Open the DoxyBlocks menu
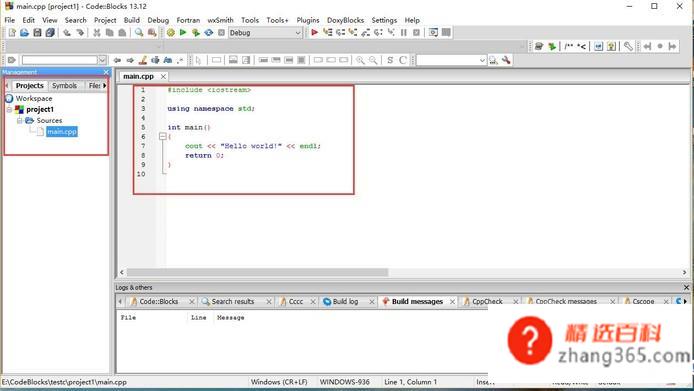 (345, 20)
